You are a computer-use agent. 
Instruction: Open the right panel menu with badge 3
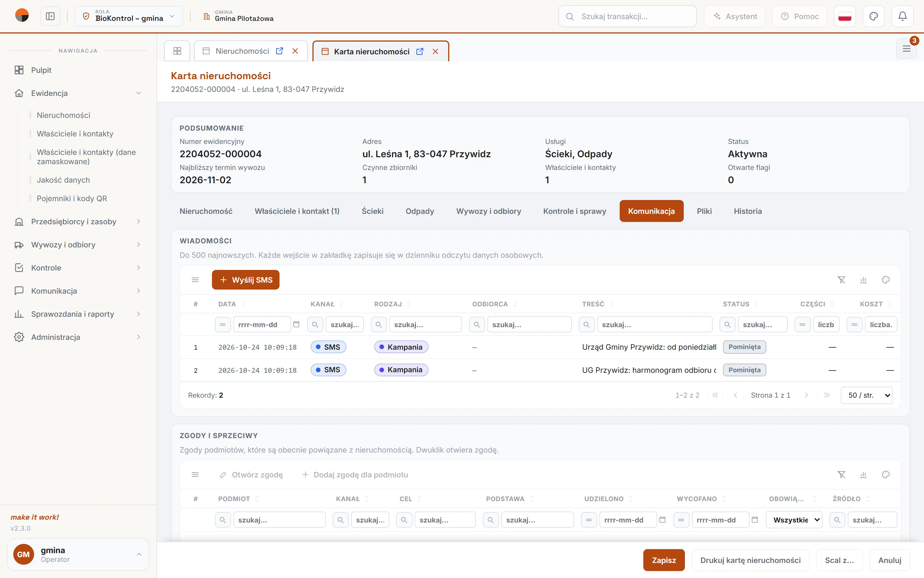906,49
